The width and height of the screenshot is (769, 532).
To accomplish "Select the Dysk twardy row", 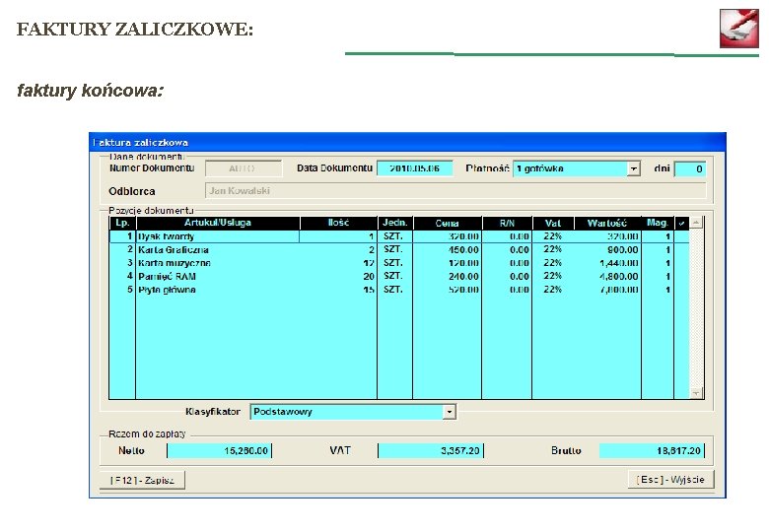I will tap(399, 236).
